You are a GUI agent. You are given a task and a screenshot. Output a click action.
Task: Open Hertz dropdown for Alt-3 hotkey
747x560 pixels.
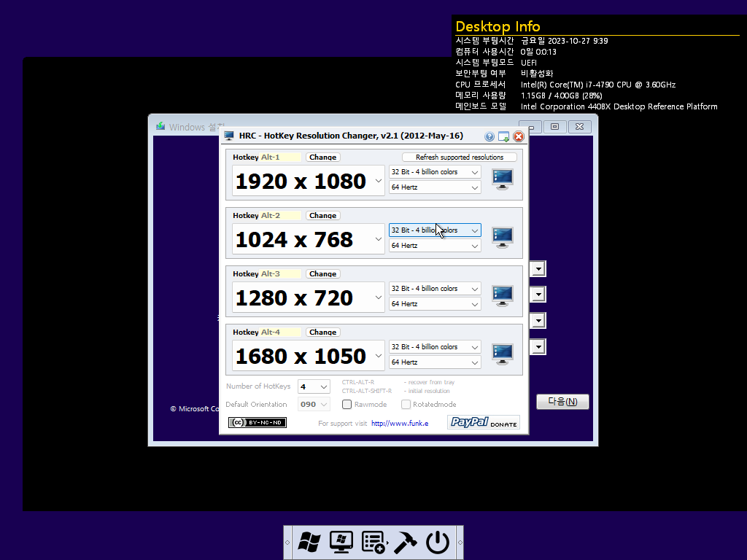435,304
